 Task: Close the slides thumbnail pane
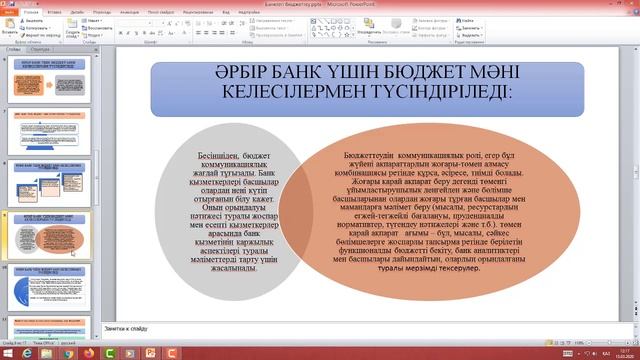(x=96, y=49)
